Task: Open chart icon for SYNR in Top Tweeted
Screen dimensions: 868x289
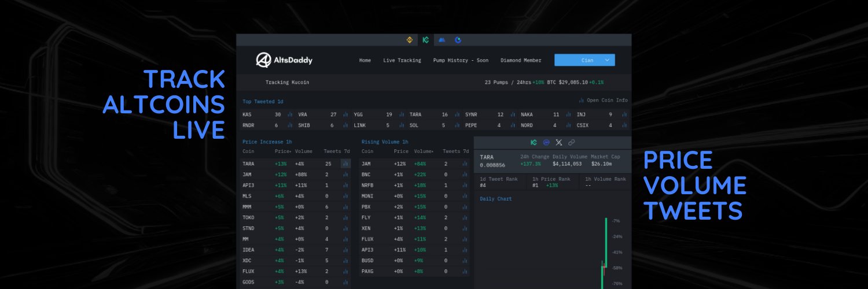Action: point(512,114)
